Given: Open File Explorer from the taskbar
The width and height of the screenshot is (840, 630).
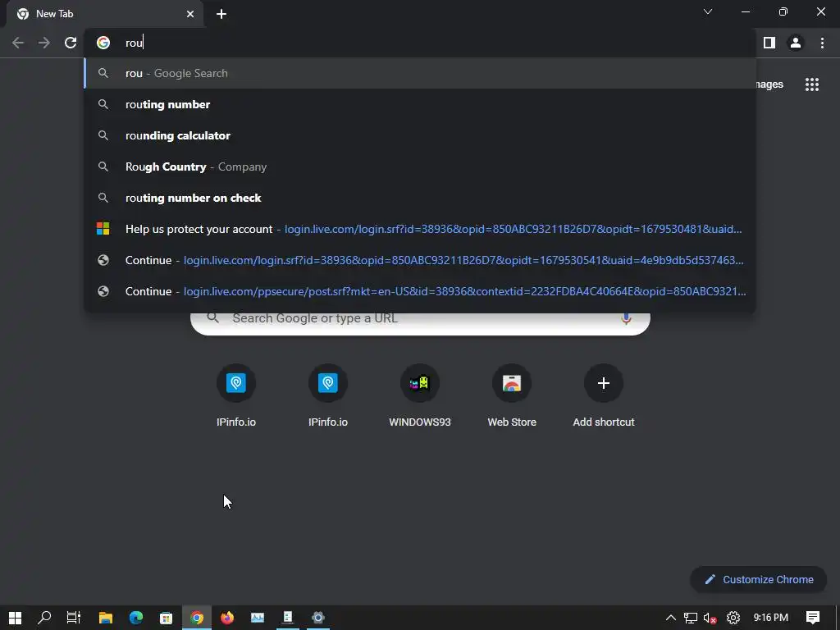Looking at the screenshot, I should point(106,618).
